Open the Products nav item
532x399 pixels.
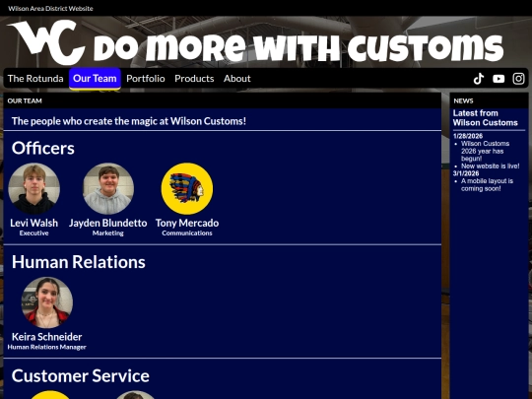coord(194,79)
